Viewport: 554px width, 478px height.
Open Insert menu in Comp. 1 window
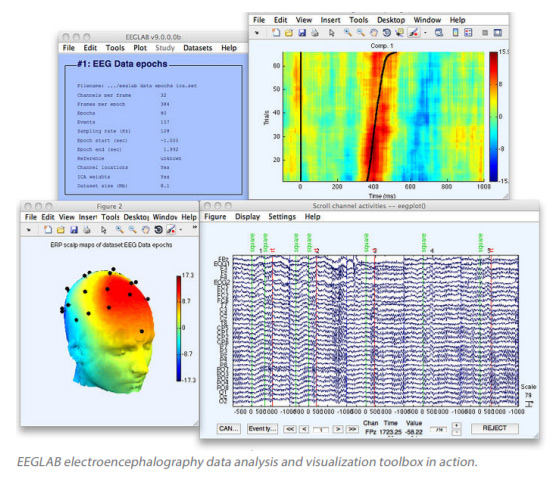click(x=330, y=20)
